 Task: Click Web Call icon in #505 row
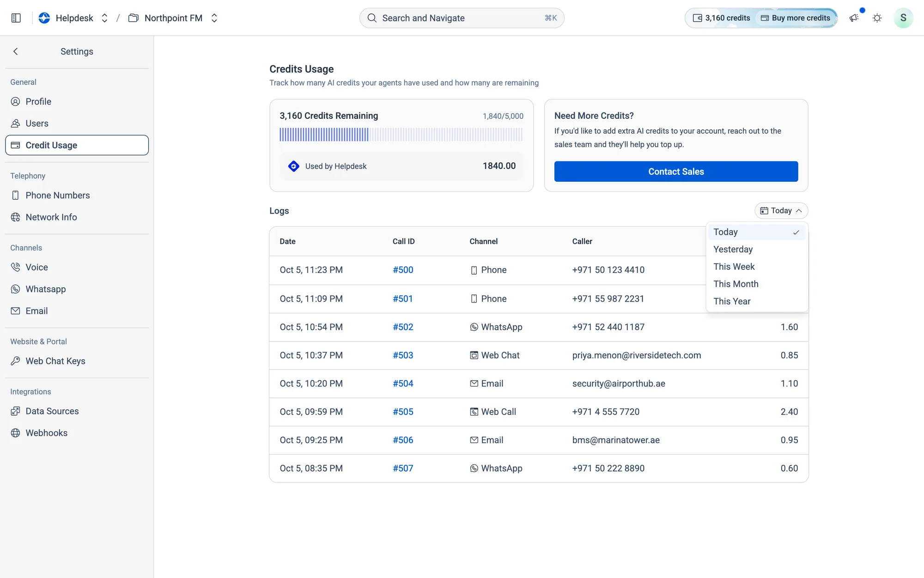[x=474, y=412]
